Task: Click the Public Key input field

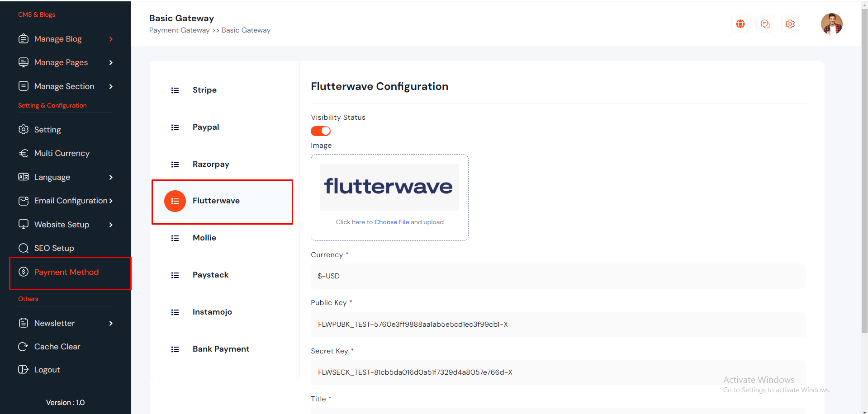Action: [x=558, y=325]
